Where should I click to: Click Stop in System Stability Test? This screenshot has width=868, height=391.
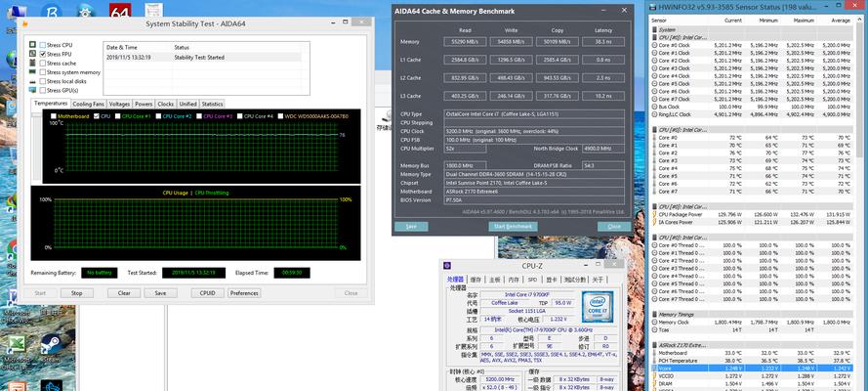(x=77, y=293)
